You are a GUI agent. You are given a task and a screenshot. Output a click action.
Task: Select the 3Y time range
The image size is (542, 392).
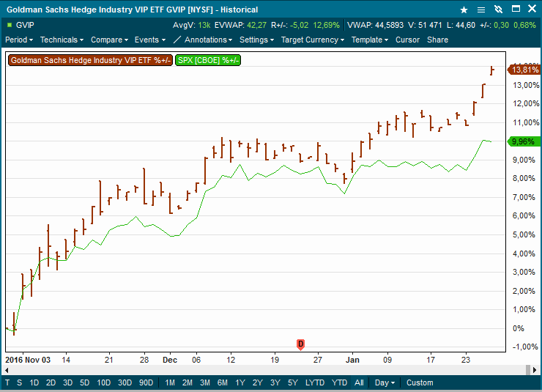tap(275, 382)
